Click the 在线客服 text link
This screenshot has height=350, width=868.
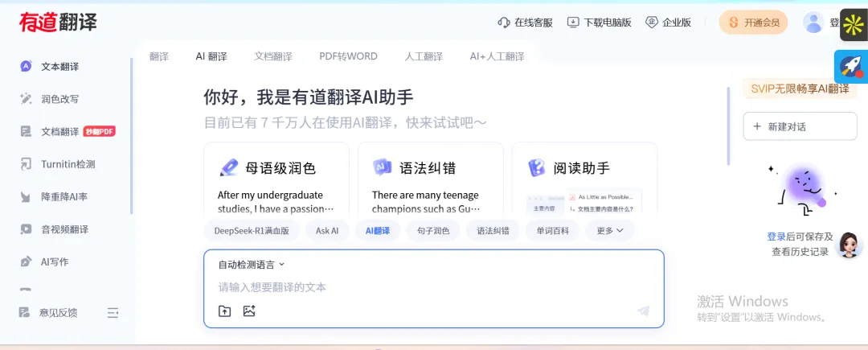(x=534, y=23)
